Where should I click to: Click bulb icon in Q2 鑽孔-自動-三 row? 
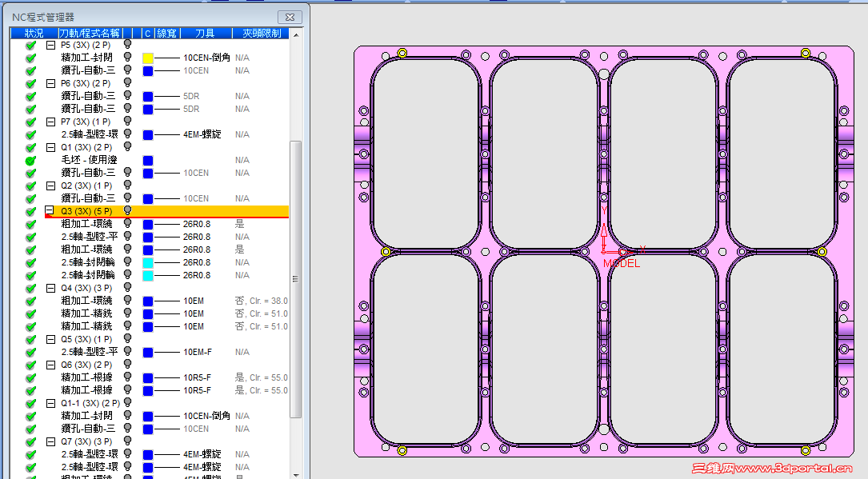tap(127, 198)
